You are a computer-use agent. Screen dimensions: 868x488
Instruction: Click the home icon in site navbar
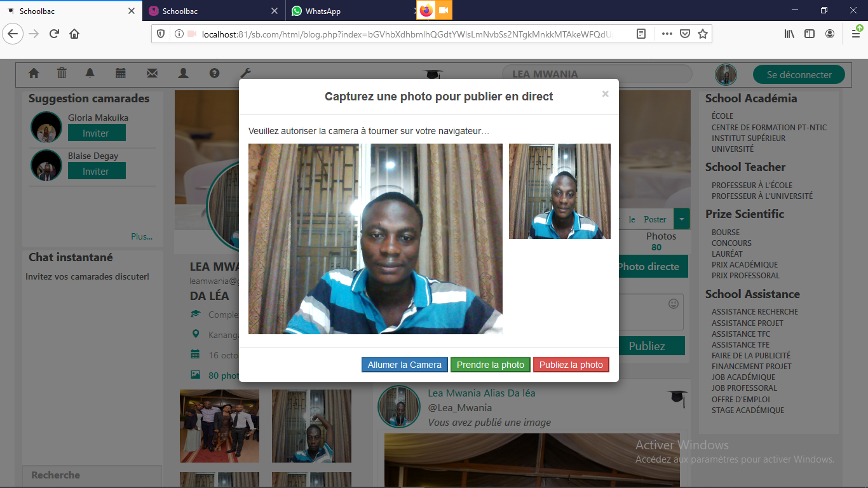pos(34,74)
